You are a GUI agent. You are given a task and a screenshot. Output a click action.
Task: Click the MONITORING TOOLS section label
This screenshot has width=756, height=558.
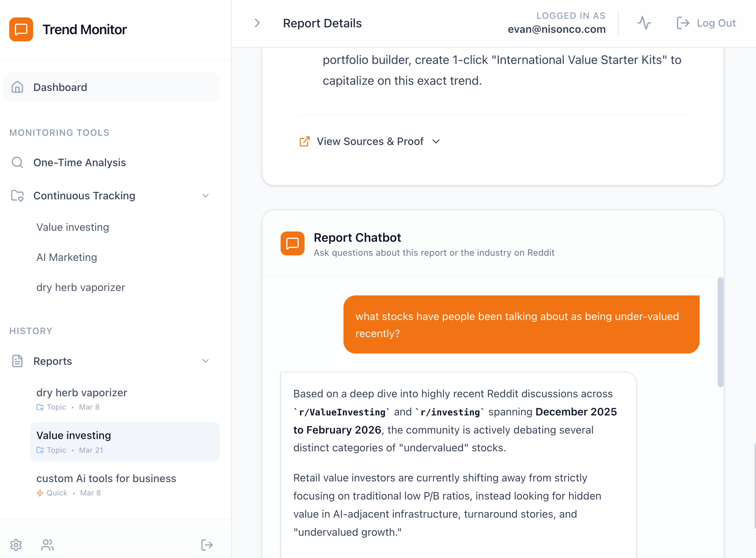pyautogui.click(x=59, y=133)
